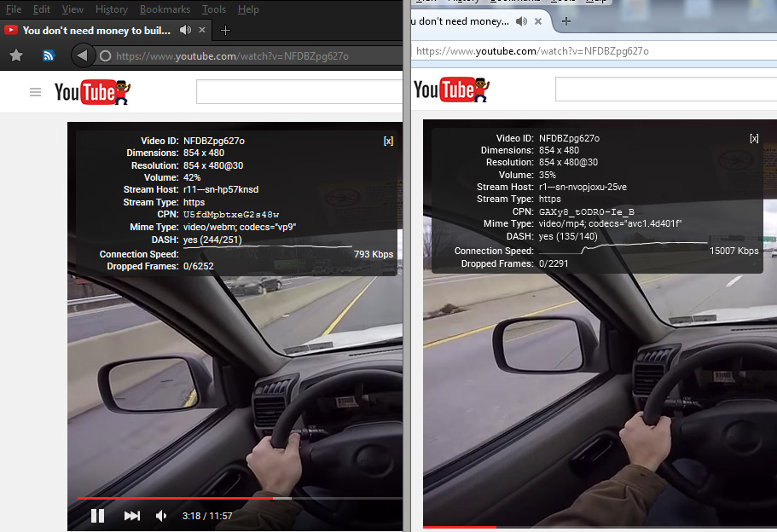Image resolution: width=777 pixels, height=532 pixels.
Task: Click the 'yes (135/140)' DASH value
Action: (x=568, y=237)
